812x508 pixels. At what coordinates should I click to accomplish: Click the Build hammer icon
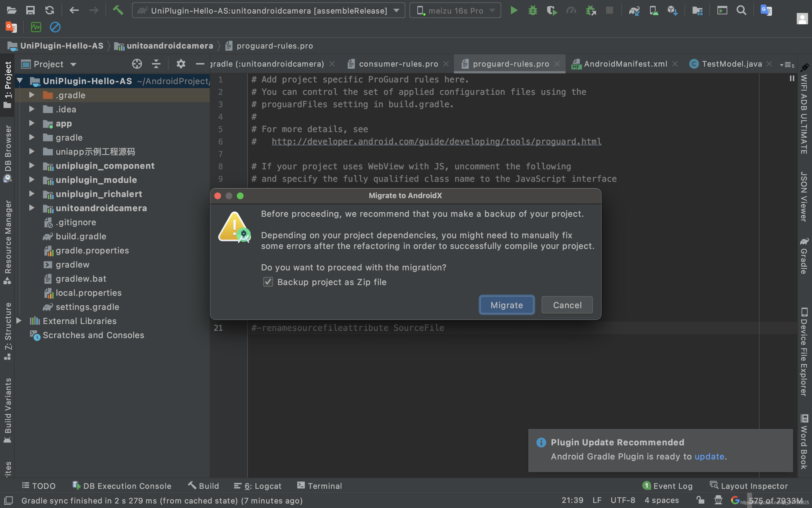click(118, 10)
